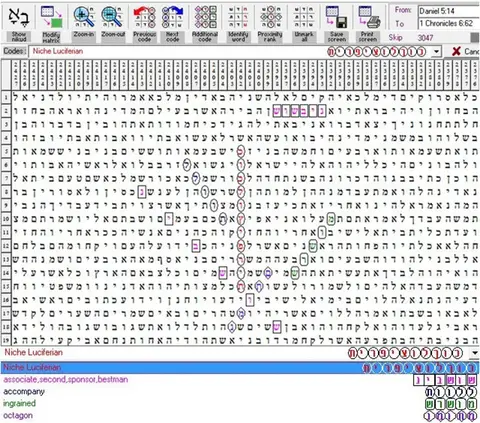The image size is (480, 423).
Task: Open the Additional code tool
Action: [x=205, y=17]
